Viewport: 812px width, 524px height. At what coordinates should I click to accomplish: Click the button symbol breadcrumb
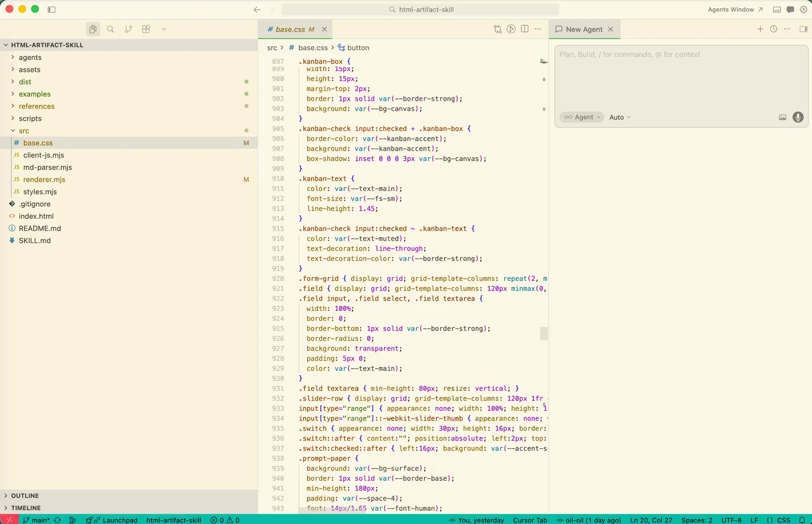coord(354,48)
